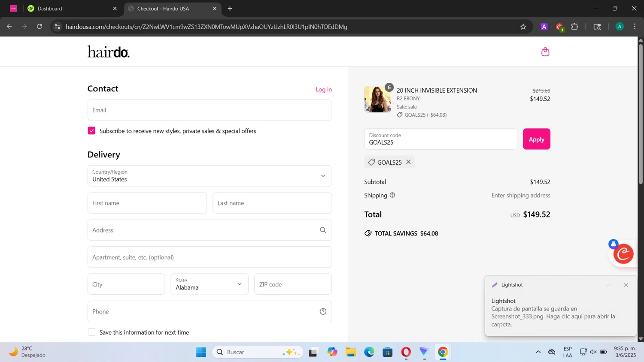This screenshot has width=644, height=362.
Task: Close the Lightshot notification
Action: [626, 285]
